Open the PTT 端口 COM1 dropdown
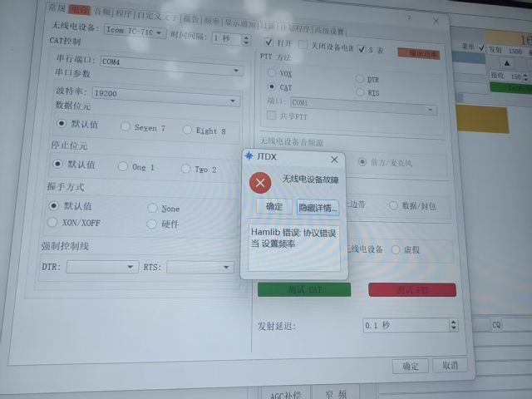532x399 pixels. coord(363,106)
